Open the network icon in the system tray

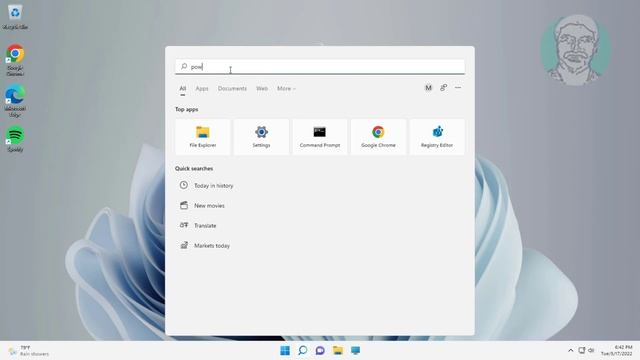point(582,350)
